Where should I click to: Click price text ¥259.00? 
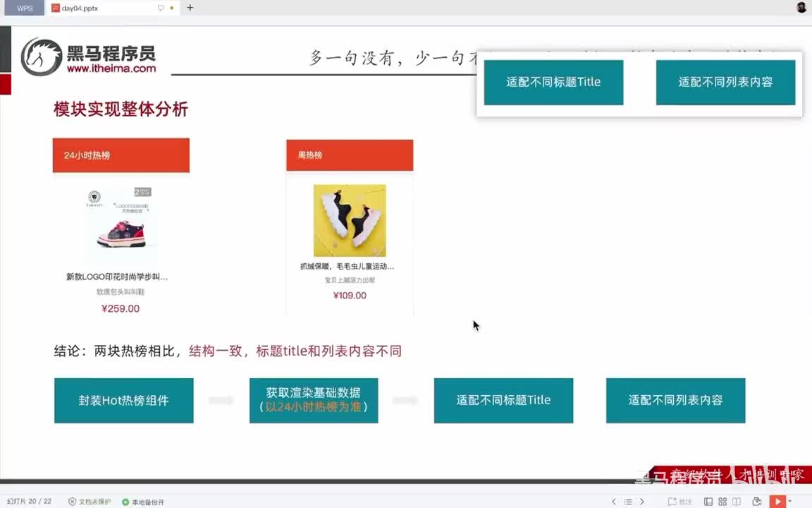coord(121,308)
